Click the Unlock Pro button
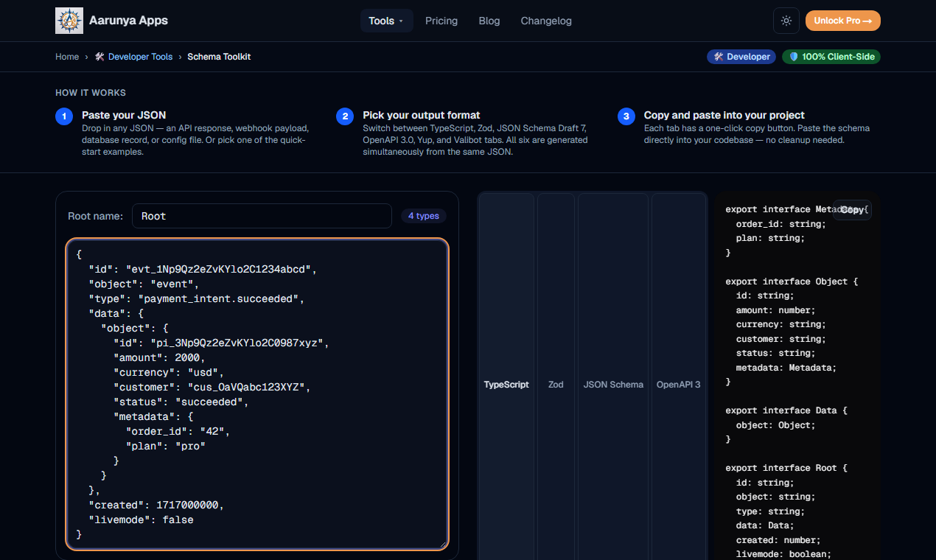 [x=843, y=21]
